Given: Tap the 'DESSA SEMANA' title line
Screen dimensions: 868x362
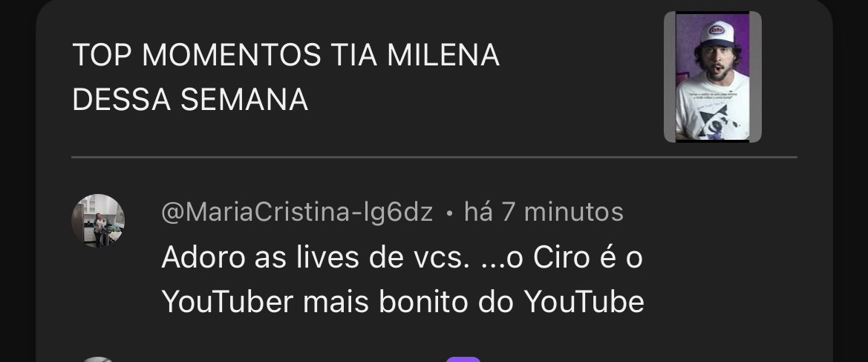Looking at the screenshot, I should (x=190, y=100).
